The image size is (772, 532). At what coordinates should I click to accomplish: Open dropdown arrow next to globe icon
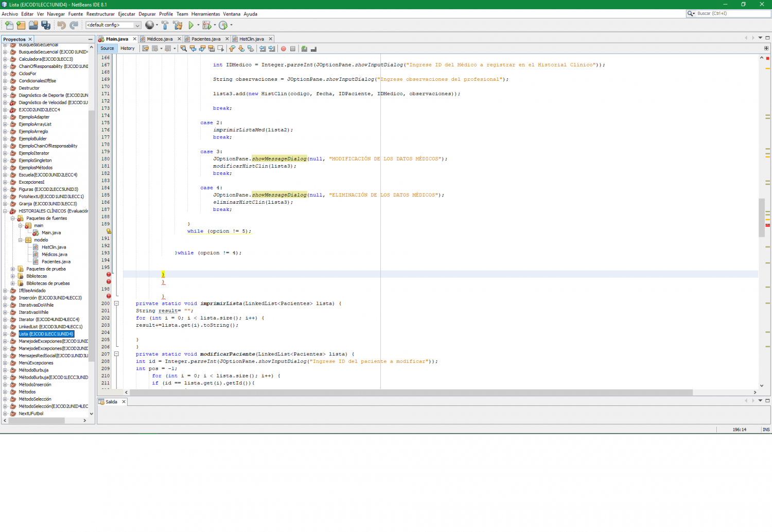157,25
